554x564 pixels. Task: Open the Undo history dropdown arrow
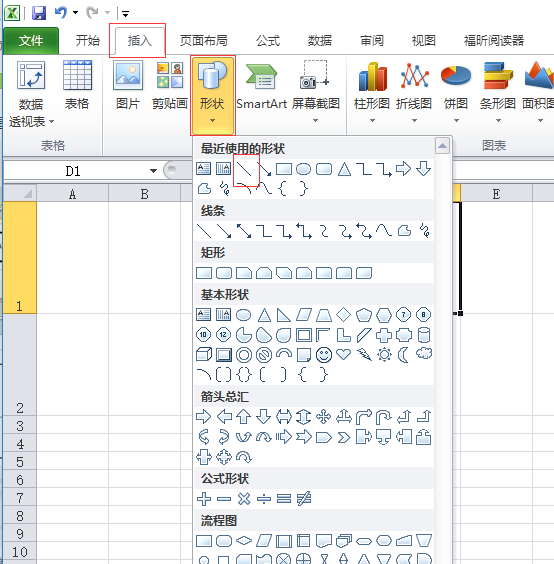pos(75,13)
